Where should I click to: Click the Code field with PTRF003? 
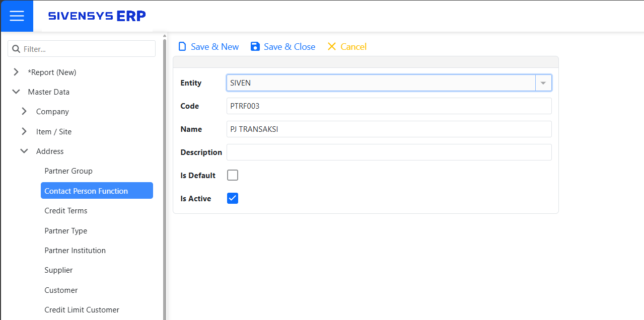click(389, 106)
